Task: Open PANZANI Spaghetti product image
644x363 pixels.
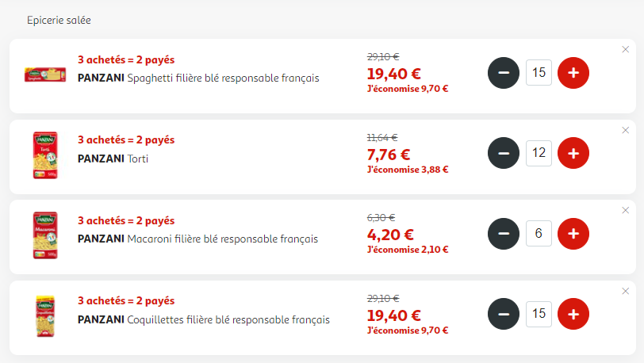Action: (45, 75)
